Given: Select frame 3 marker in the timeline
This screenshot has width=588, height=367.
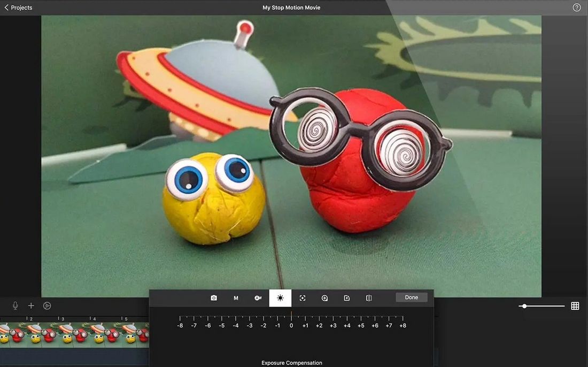Looking at the screenshot, I should coord(63,319).
